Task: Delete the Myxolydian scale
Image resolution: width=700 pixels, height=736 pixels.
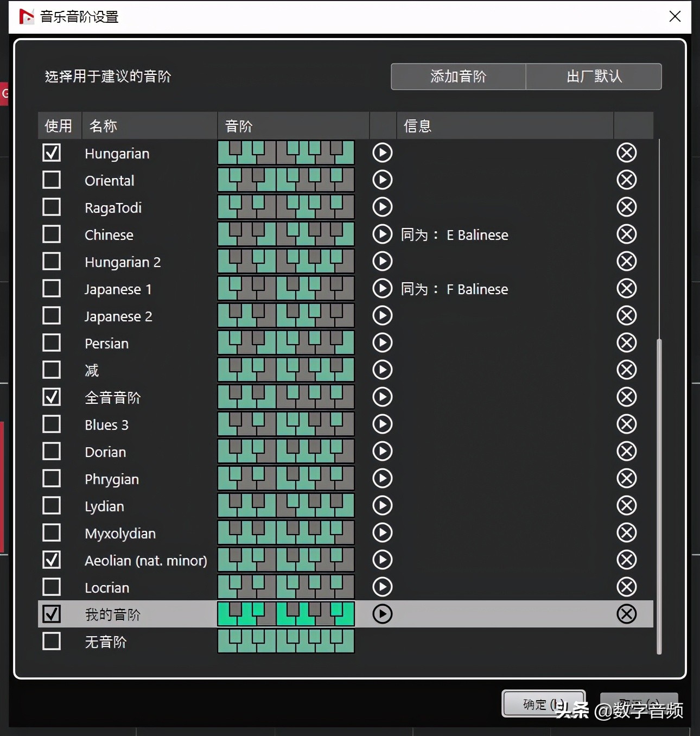Action: [626, 532]
